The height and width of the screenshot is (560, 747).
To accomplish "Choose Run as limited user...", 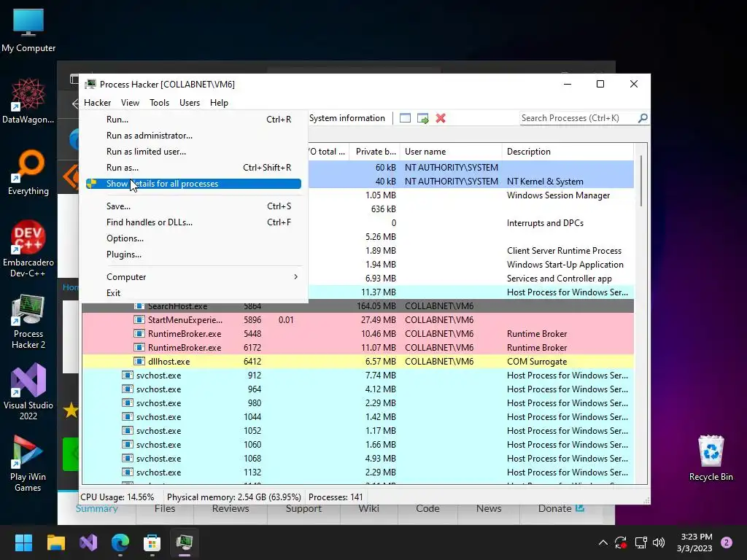I will 193,152.
